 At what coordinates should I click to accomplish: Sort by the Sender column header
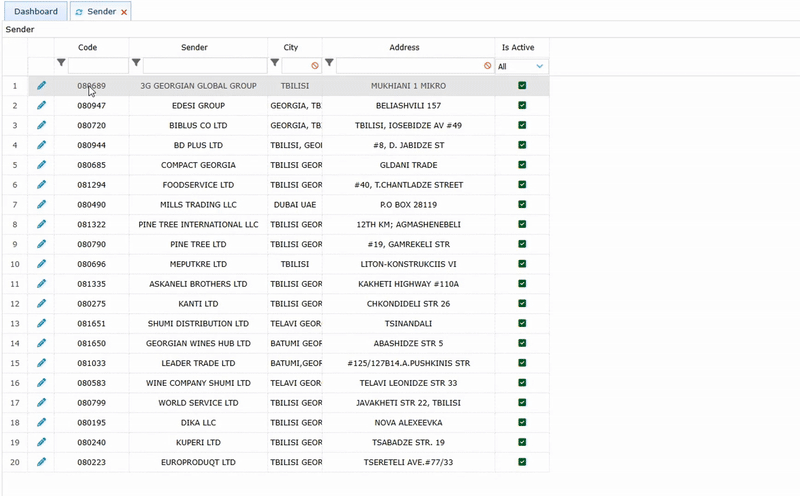[194, 47]
